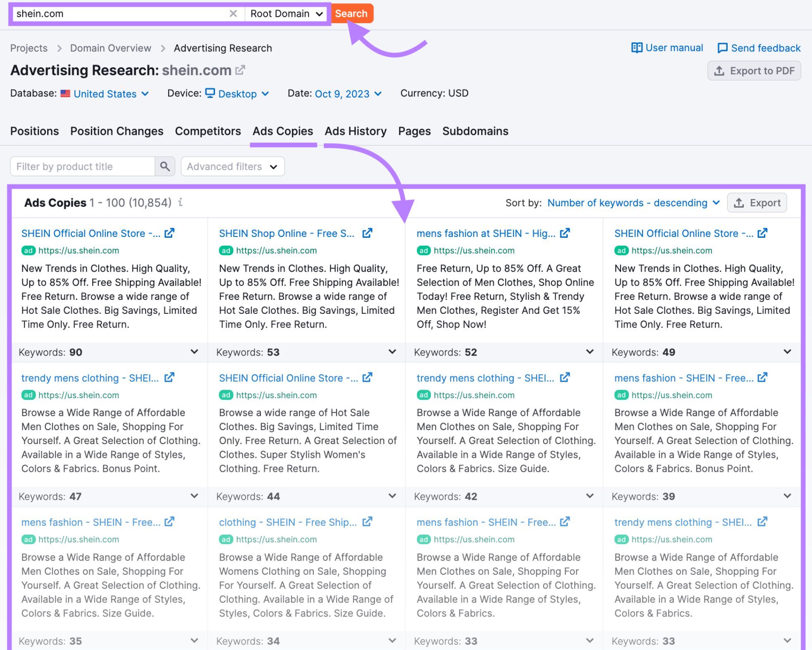Image resolution: width=812 pixels, height=650 pixels.
Task: Click the Export to PDF button
Action: click(754, 70)
